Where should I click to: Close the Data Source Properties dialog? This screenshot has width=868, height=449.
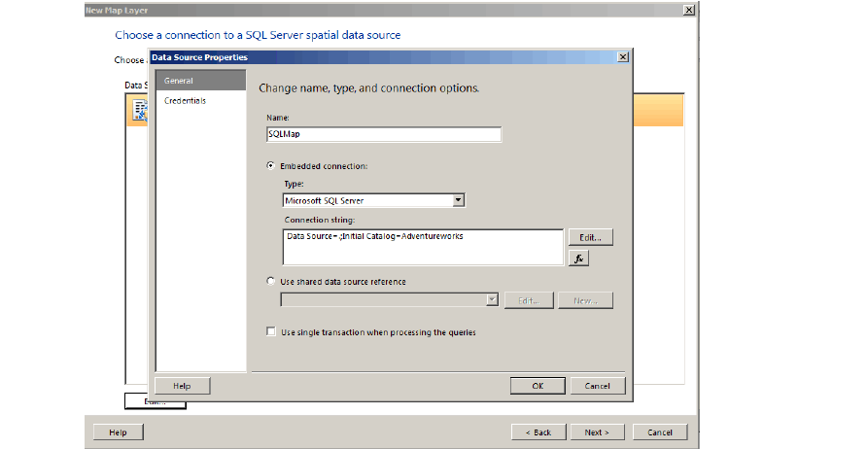(x=622, y=57)
